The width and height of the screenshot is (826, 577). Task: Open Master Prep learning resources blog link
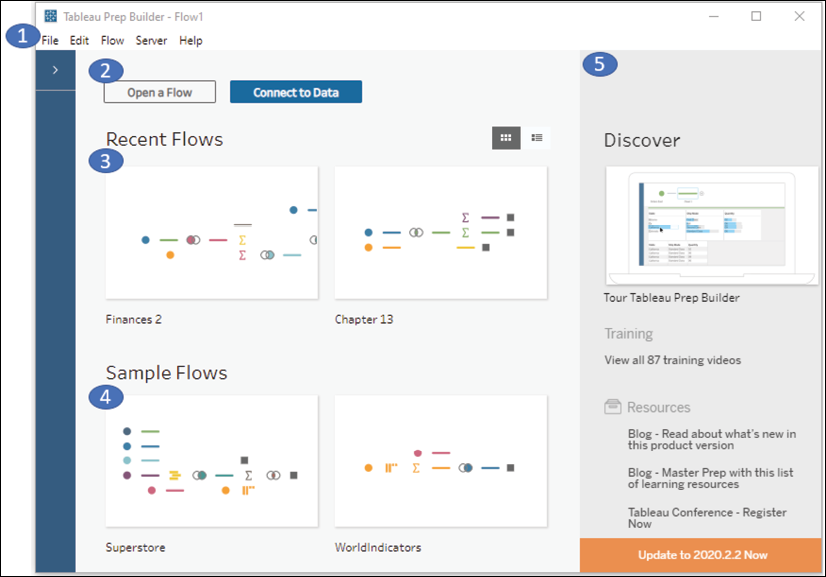pyautogui.click(x=710, y=478)
